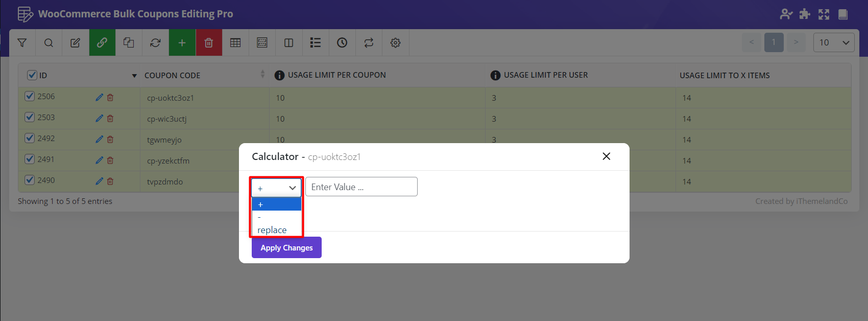The width and height of the screenshot is (868, 321).
Task: Open the rows per page dropdown showing 10
Action: point(833,43)
